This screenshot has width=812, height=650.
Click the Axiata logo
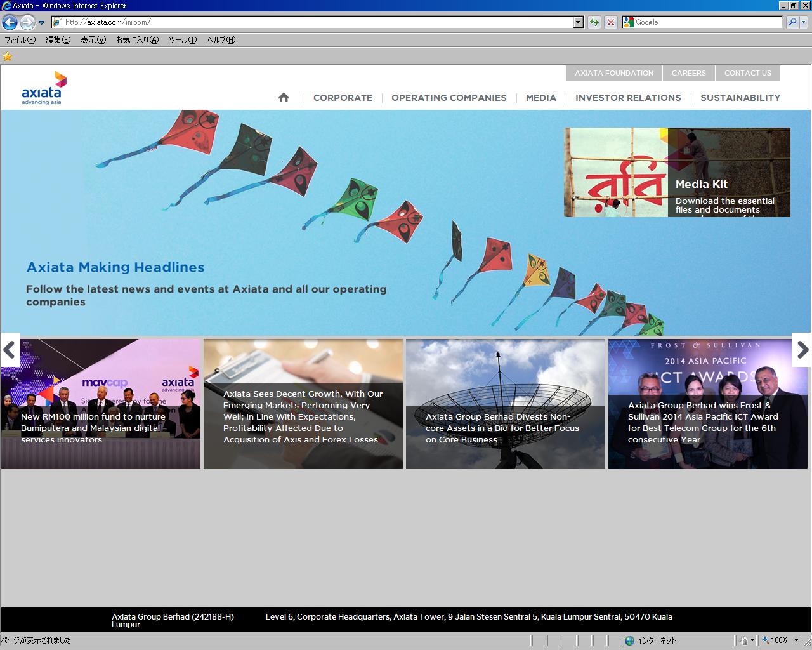tap(44, 88)
